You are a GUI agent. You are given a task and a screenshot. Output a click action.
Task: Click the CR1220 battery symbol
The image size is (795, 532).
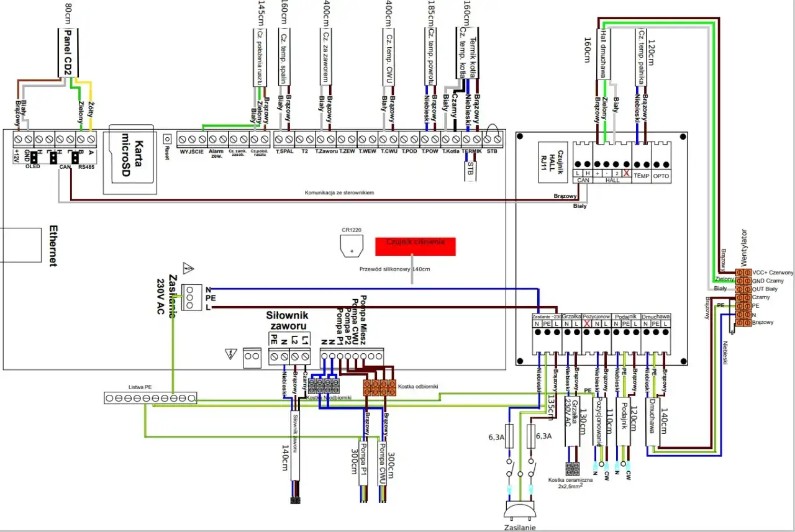click(352, 245)
